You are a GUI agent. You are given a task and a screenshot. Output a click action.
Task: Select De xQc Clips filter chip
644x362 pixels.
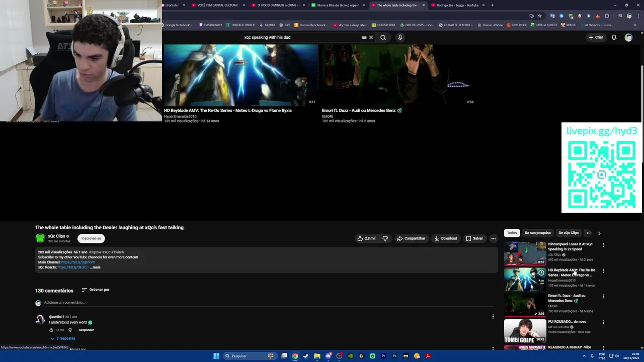click(569, 233)
